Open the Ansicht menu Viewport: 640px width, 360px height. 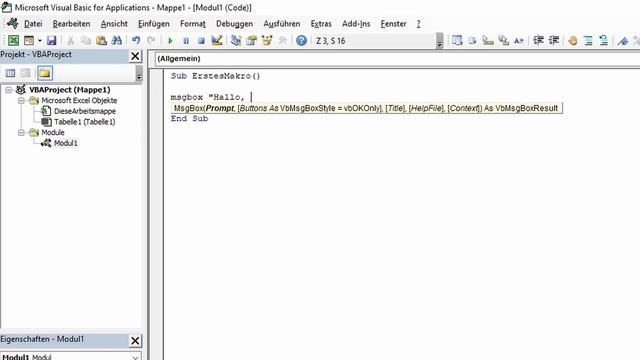pos(114,24)
